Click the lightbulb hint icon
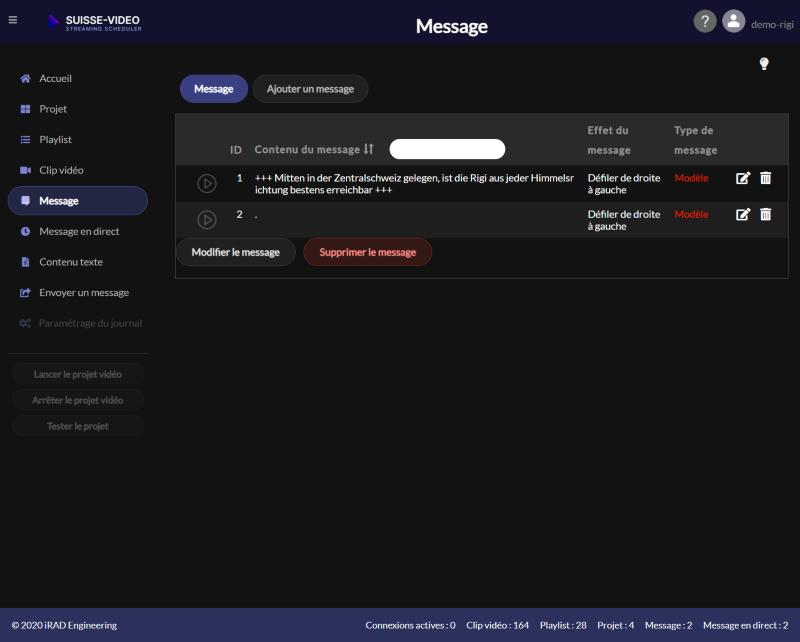Screen dimensions: 800x642 click(x=764, y=64)
